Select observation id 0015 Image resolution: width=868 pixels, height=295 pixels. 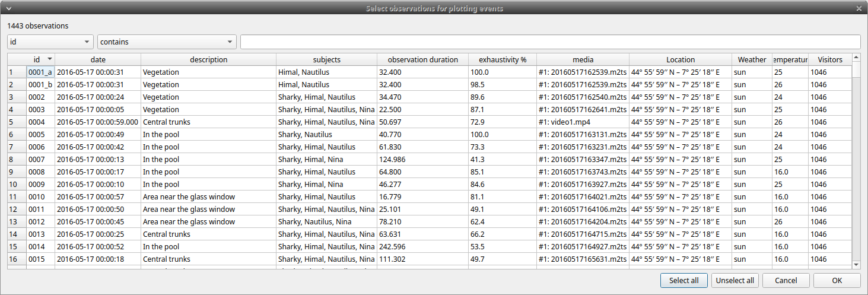coord(40,259)
